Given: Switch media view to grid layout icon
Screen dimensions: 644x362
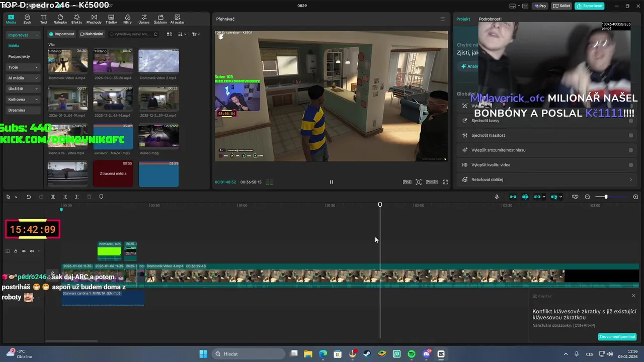Looking at the screenshot, I should click(169, 34).
